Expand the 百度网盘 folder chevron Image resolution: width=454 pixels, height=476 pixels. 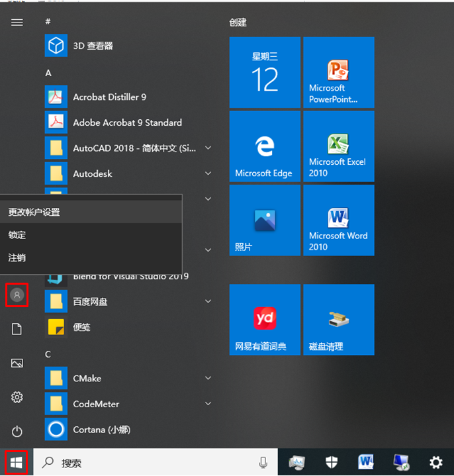(208, 301)
